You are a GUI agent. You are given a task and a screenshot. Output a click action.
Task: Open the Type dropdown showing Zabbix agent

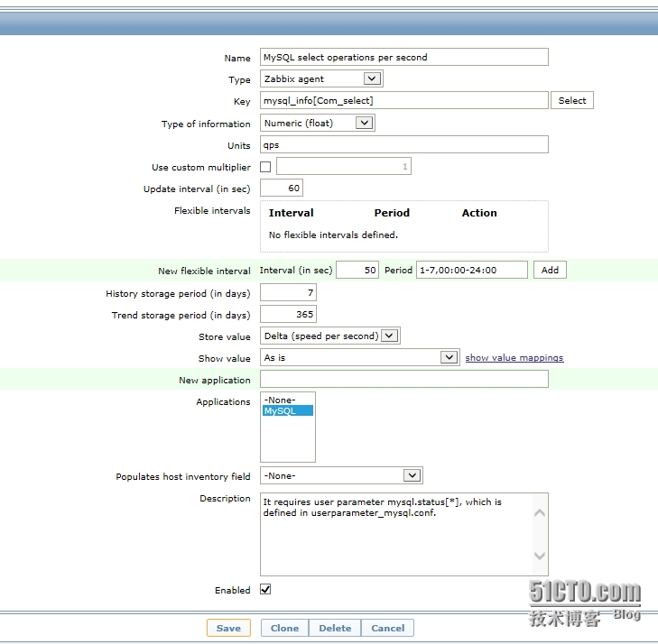[x=321, y=78]
